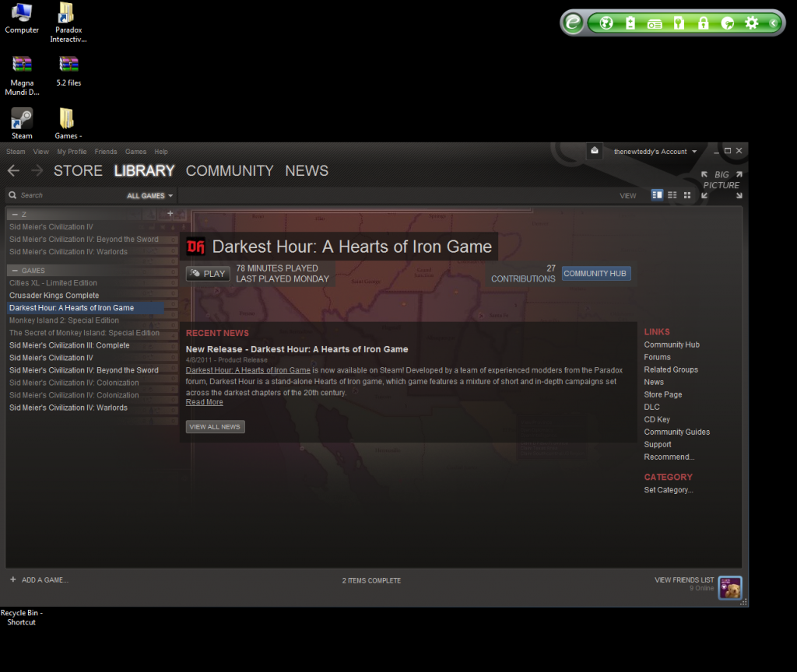Open the Read More news link
797x672 pixels.
[x=204, y=402]
